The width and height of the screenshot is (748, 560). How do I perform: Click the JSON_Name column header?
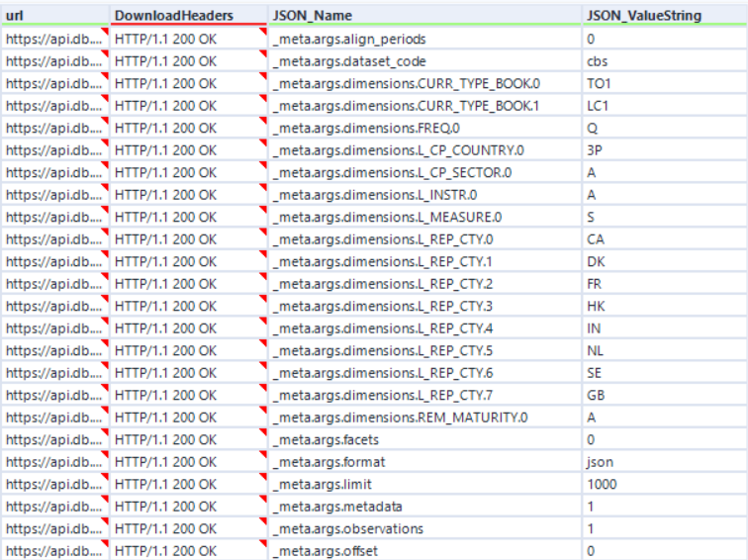click(424, 15)
